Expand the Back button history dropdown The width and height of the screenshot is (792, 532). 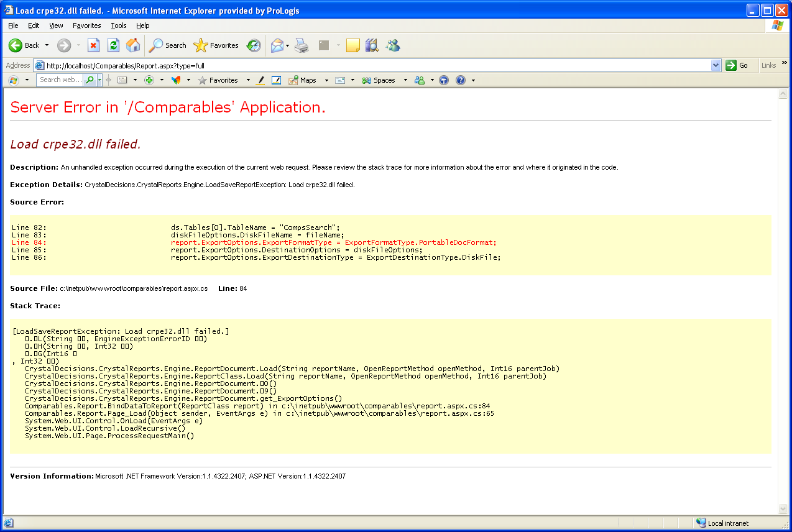(x=47, y=45)
